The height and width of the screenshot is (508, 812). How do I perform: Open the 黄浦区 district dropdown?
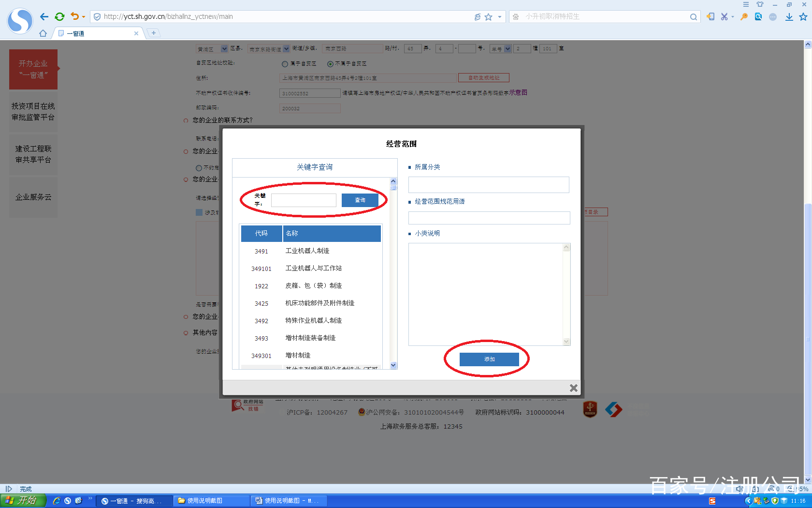point(223,48)
